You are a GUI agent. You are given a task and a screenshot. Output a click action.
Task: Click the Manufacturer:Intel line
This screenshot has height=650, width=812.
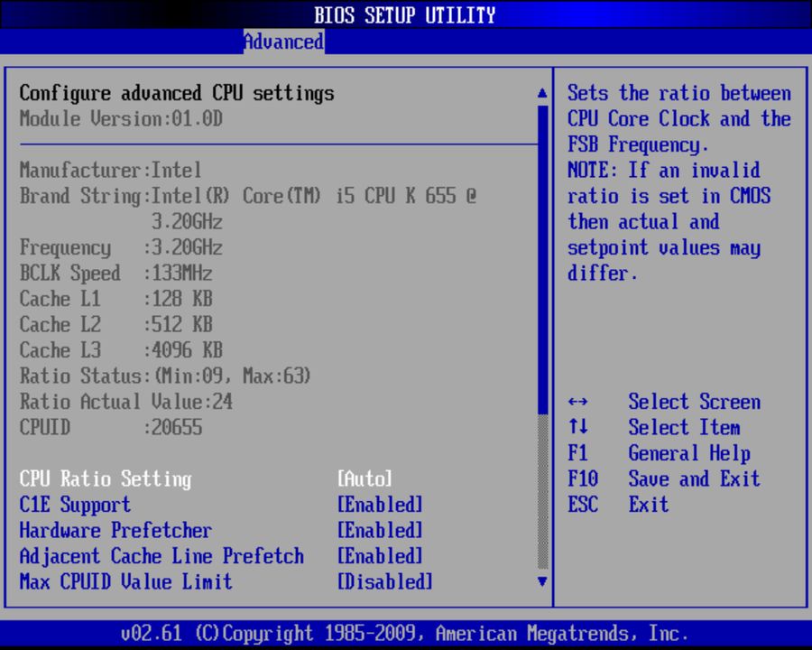click(x=110, y=170)
